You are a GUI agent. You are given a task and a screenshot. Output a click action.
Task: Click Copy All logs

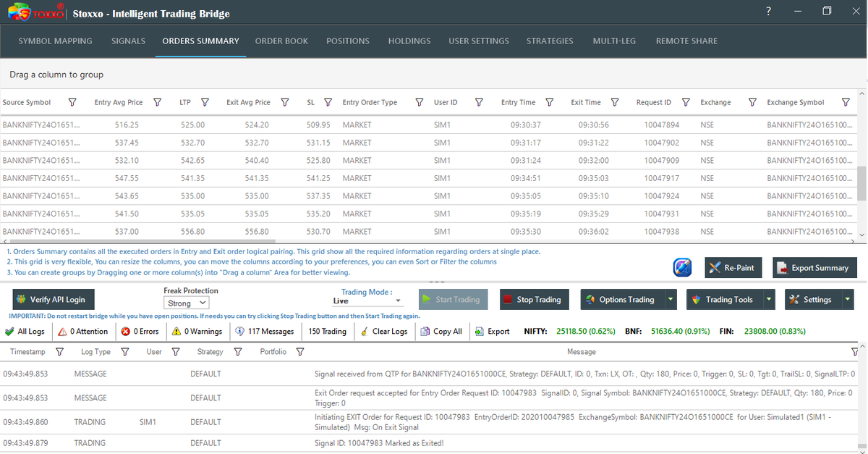[x=441, y=332]
